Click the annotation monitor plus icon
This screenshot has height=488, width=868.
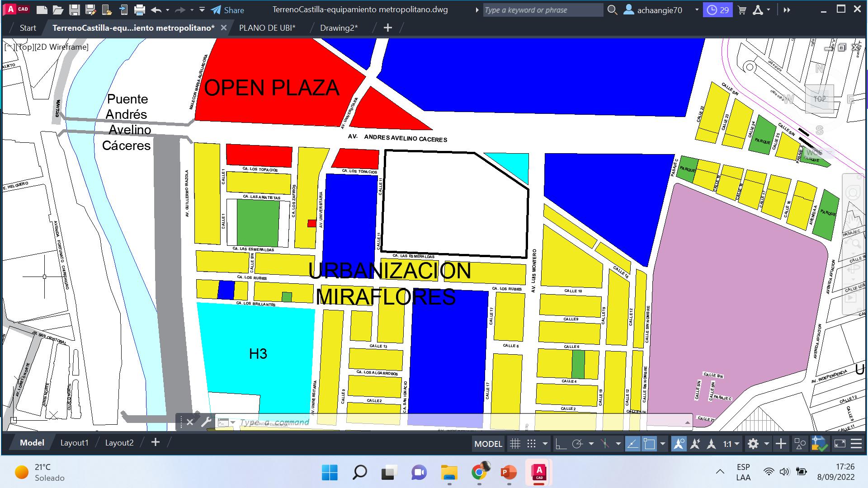point(781,444)
